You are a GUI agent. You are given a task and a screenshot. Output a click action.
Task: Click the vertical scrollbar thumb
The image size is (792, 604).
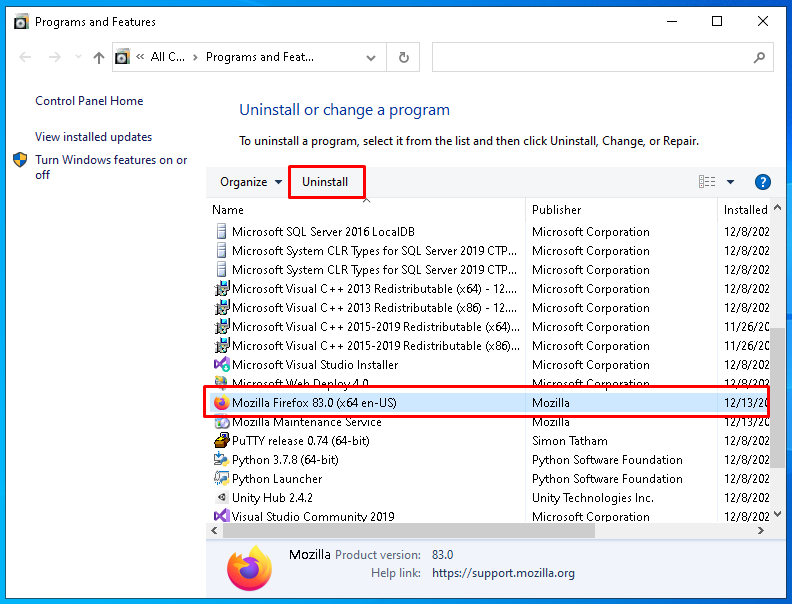pyautogui.click(x=777, y=398)
